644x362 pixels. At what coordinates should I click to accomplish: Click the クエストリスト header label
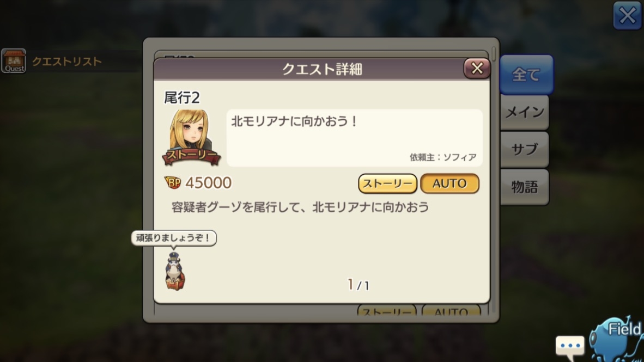[x=66, y=62]
